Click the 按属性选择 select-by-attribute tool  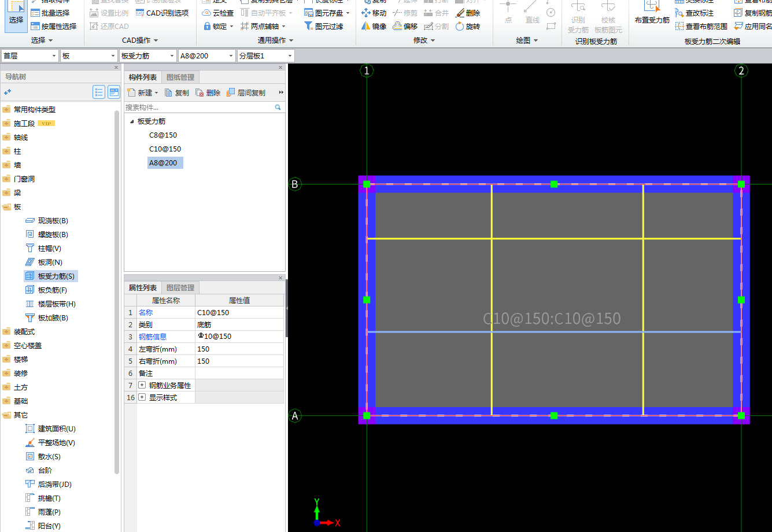click(54, 26)
